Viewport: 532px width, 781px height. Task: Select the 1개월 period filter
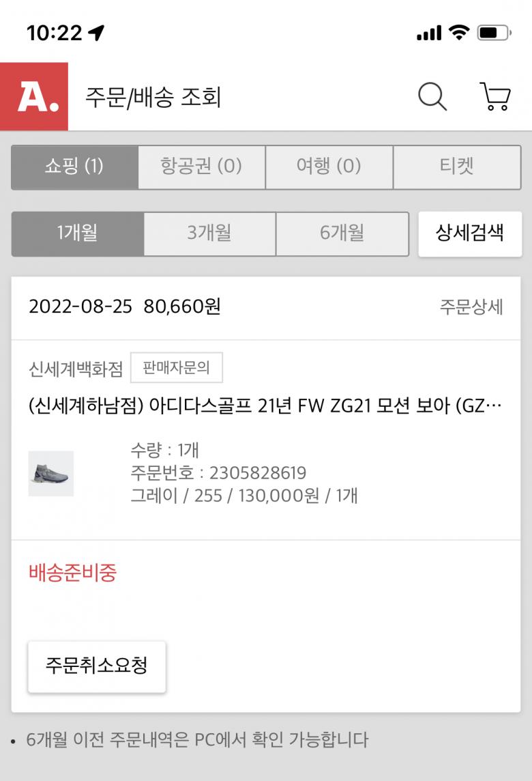tap(77, 233)
